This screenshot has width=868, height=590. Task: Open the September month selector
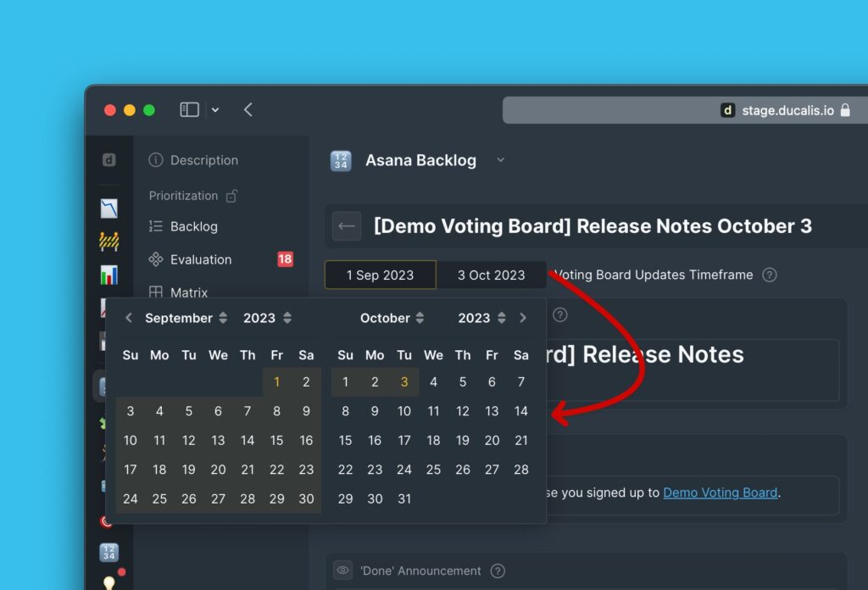186,318
